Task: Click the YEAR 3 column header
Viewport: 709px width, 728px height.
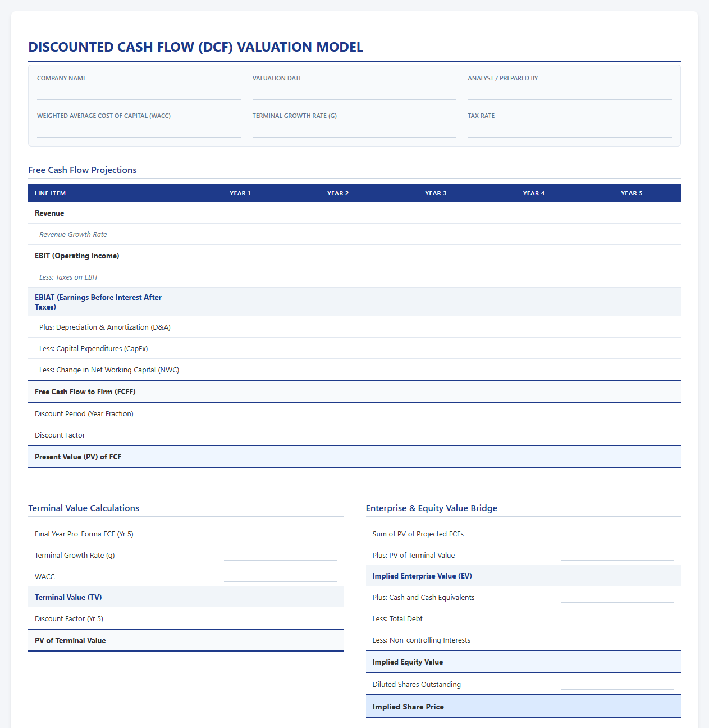Action: pos(436,193)
